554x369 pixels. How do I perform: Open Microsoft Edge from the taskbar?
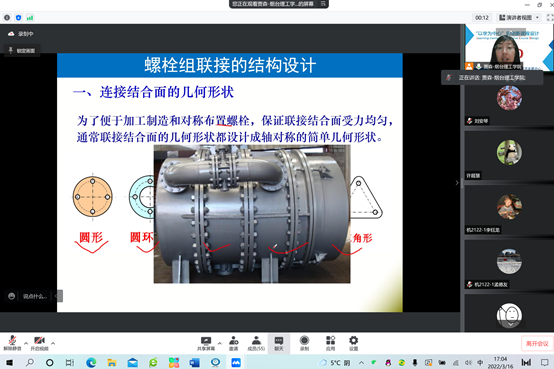91,362
